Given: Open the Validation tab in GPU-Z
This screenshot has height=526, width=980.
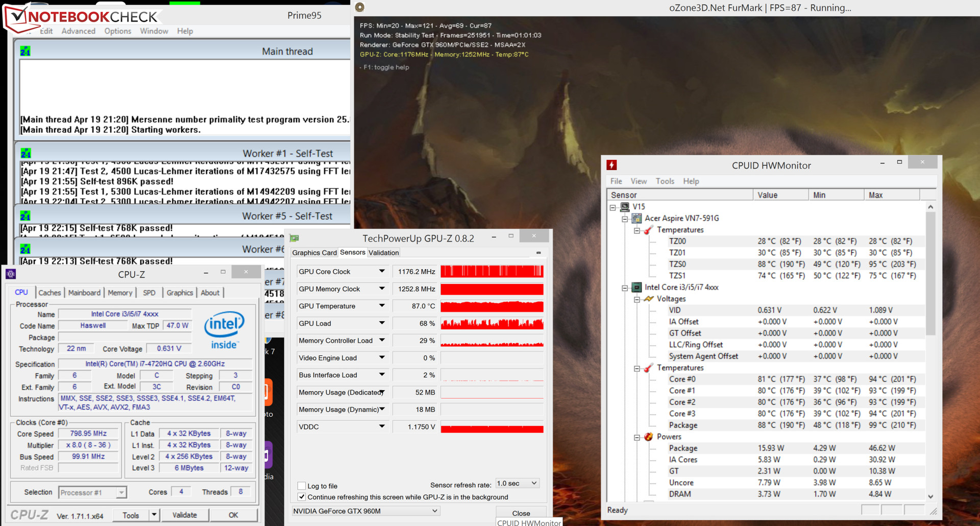Looking at the screenshot, I should (384, 253).
